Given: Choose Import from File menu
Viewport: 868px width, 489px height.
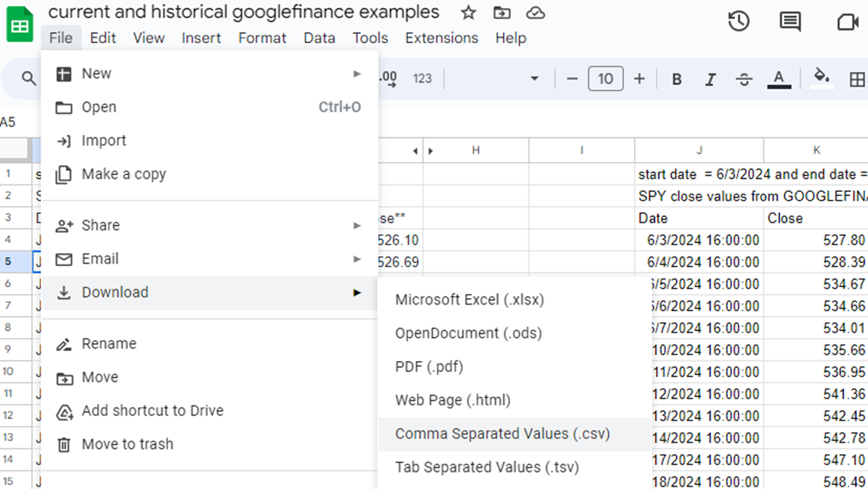Looking at the screenshot, I should point(209,140).
